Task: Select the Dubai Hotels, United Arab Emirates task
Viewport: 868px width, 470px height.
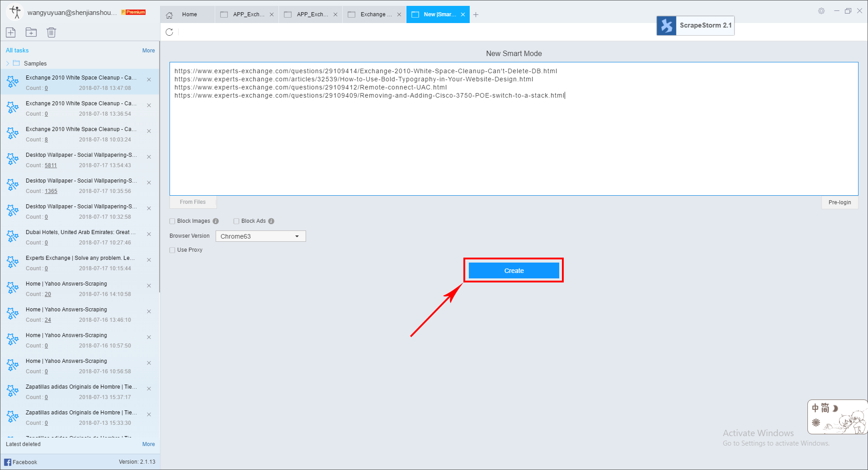Action: pyautogui.click(x=80, y=237)
